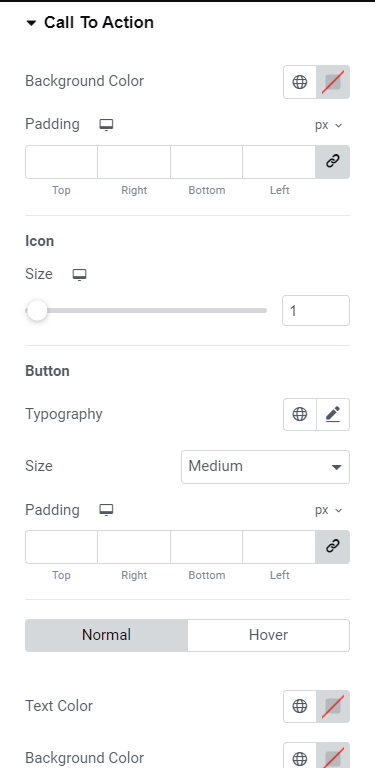
Task: Open px unit selector for Call To Action padding
Action: [x=328, y=125]
